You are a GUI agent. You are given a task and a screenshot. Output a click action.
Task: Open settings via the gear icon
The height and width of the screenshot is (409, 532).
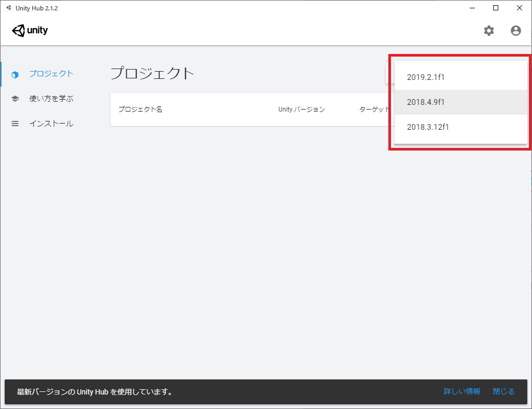click(488, 31)
